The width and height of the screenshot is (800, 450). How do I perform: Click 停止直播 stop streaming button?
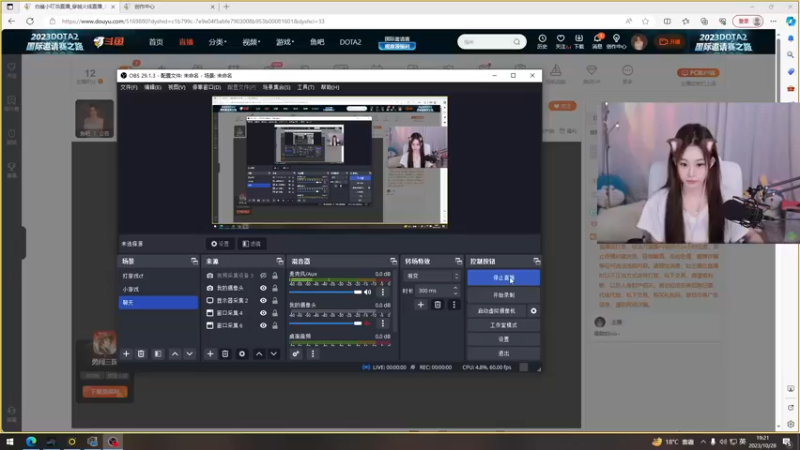tap(504, 278)
